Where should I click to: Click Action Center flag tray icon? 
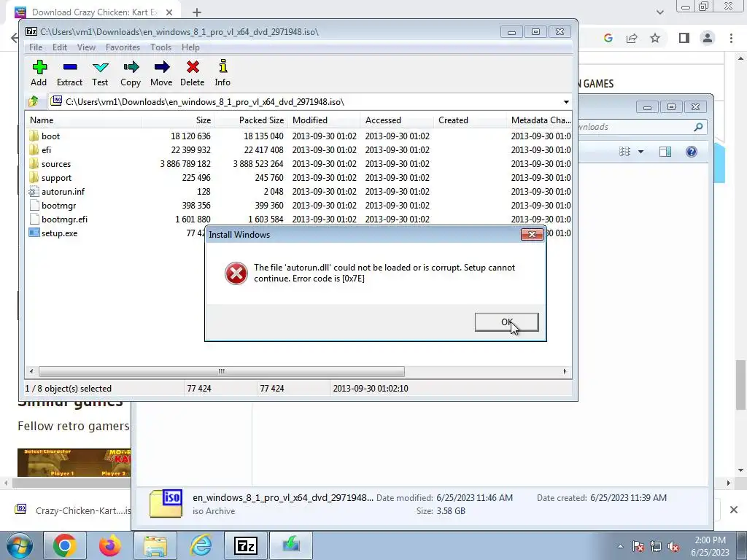tap(638, 546)
